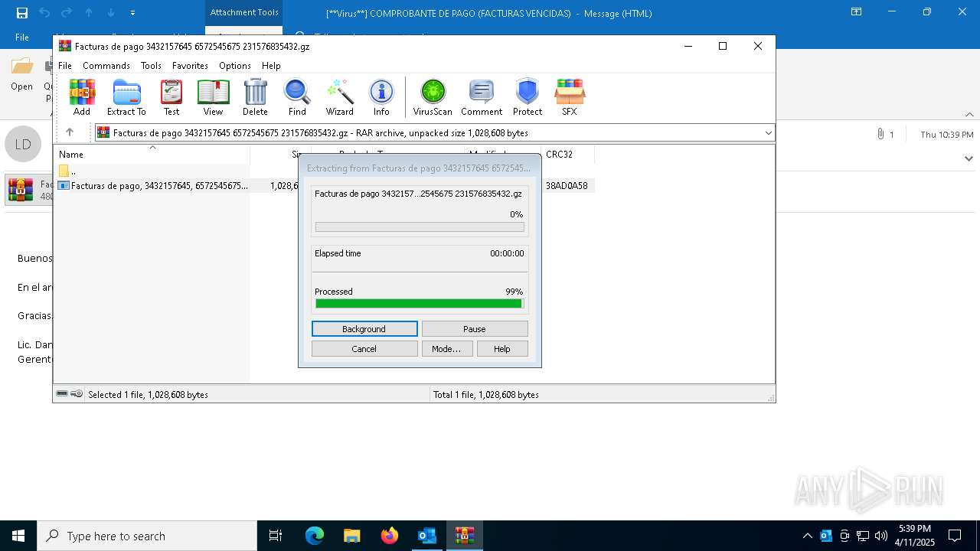980x551 pixels.
Task: Open the Favorites menu
Action: pyautogui.click(x=190, y=66)
